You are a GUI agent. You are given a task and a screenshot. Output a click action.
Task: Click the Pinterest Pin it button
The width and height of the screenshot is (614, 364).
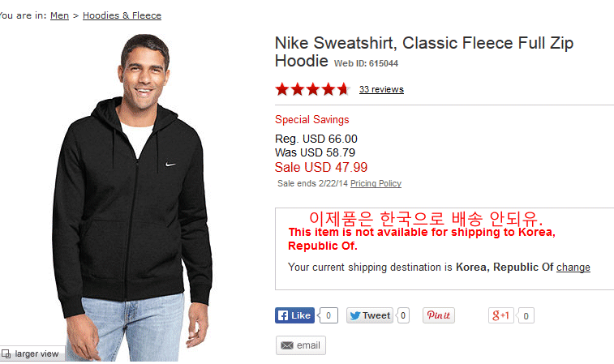(x=438, y=315)
